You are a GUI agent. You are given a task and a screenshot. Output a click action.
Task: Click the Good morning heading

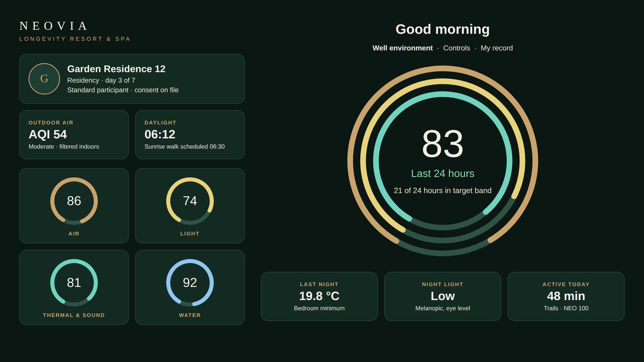443,29
